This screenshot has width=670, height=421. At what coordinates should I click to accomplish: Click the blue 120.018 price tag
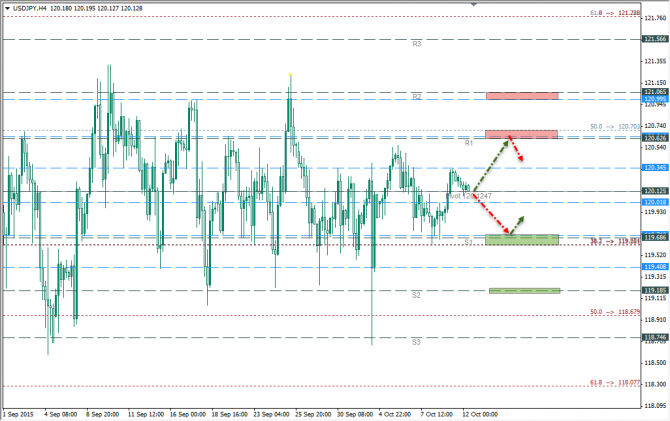click(x=655, y=202)
